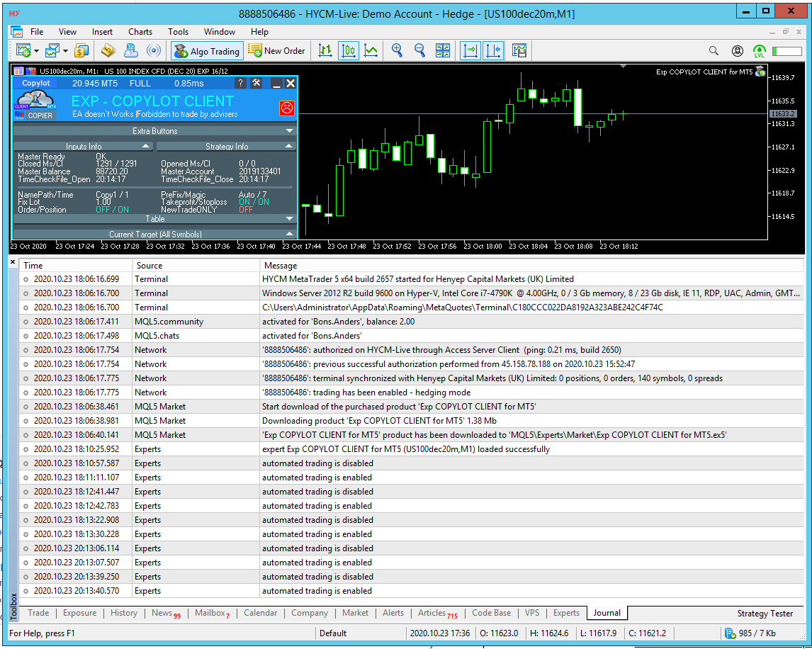Toggle chart auto scroll
Screen dimensions: 812x649
[x=470, y=51]
